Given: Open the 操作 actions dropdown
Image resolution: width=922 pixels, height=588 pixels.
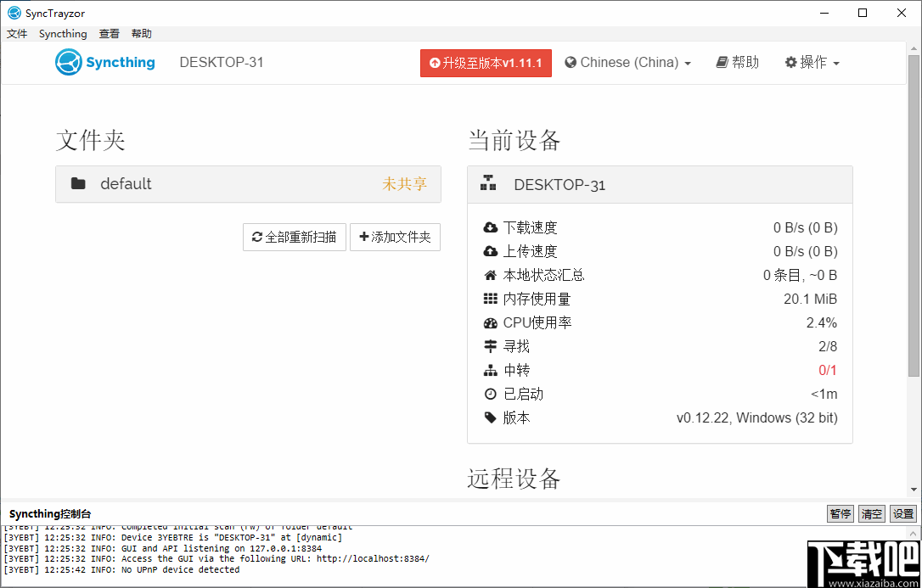Looking at the screenshot, I should click(811, 62).
